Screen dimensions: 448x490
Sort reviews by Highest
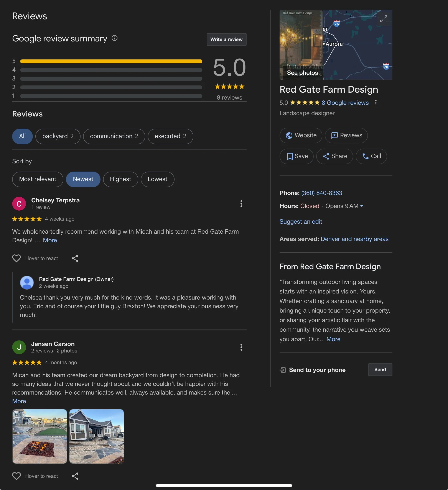pos(120,179)
